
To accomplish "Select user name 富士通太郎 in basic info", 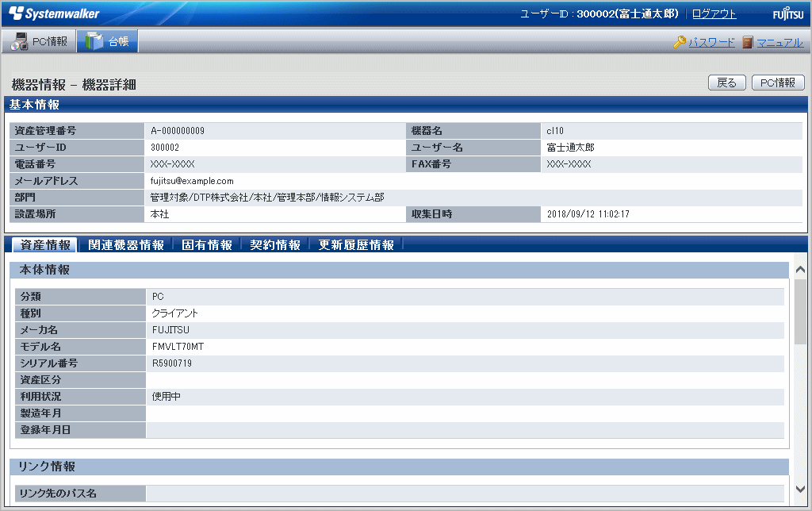I will coord(570,147).
